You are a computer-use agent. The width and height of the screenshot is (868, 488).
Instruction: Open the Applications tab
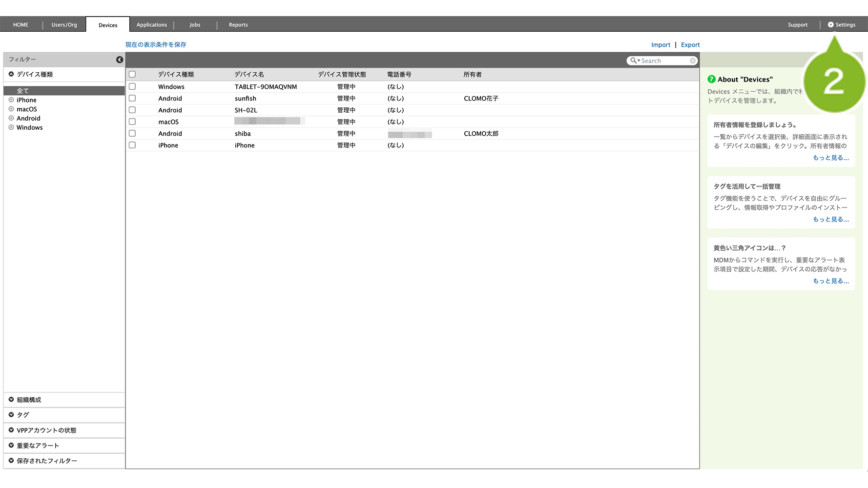tap(151, 25)
